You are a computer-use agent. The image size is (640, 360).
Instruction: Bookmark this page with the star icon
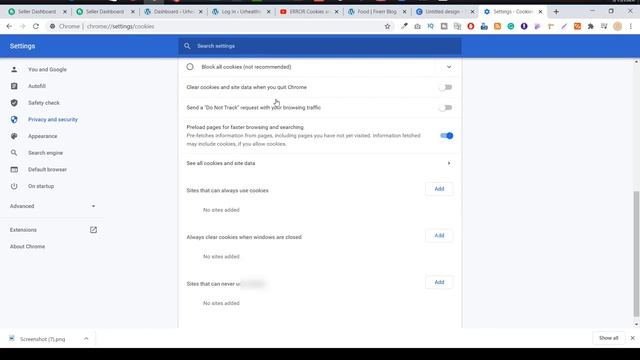pyautogui.click(x=387, y=26)
